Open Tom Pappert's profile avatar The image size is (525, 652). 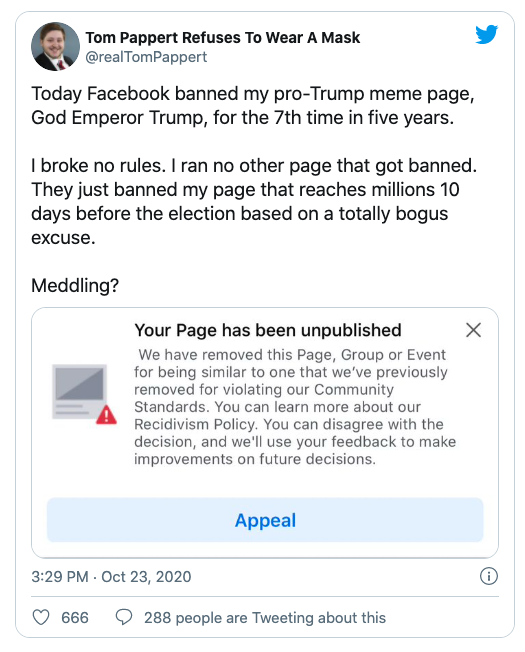(55, 47)
